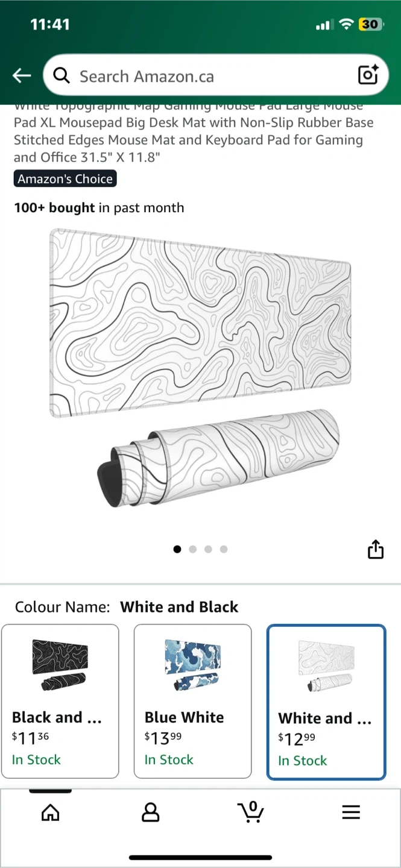Jump to the fourth image dot

coord(224,549)
